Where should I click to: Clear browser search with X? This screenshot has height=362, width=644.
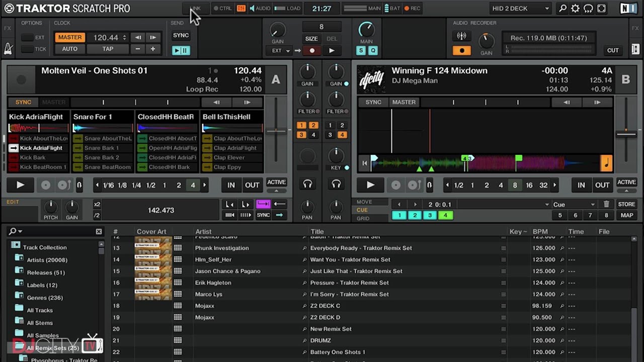(99, 231)
